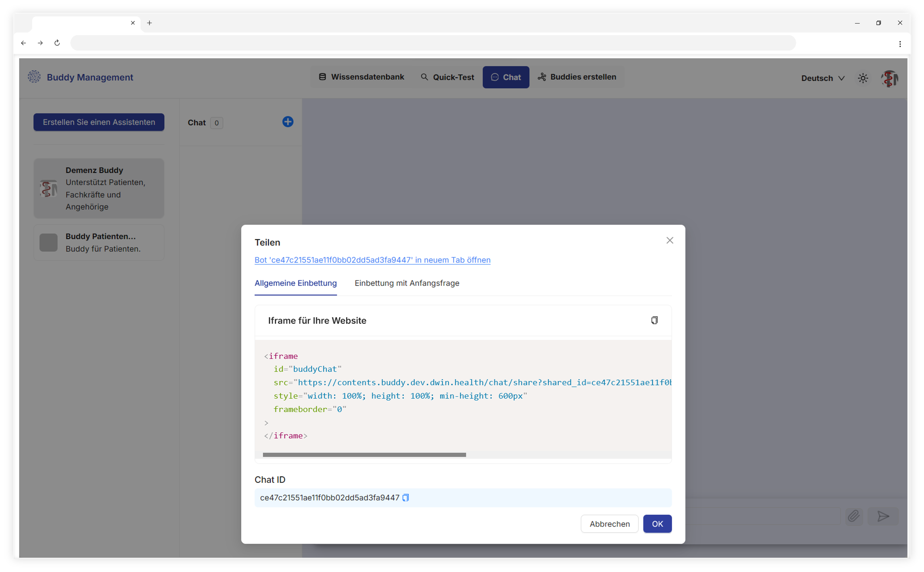Viewport: 924px width, 572px height.
Task: Click the Abbrechen button
Action: click(x=609, y=524)
